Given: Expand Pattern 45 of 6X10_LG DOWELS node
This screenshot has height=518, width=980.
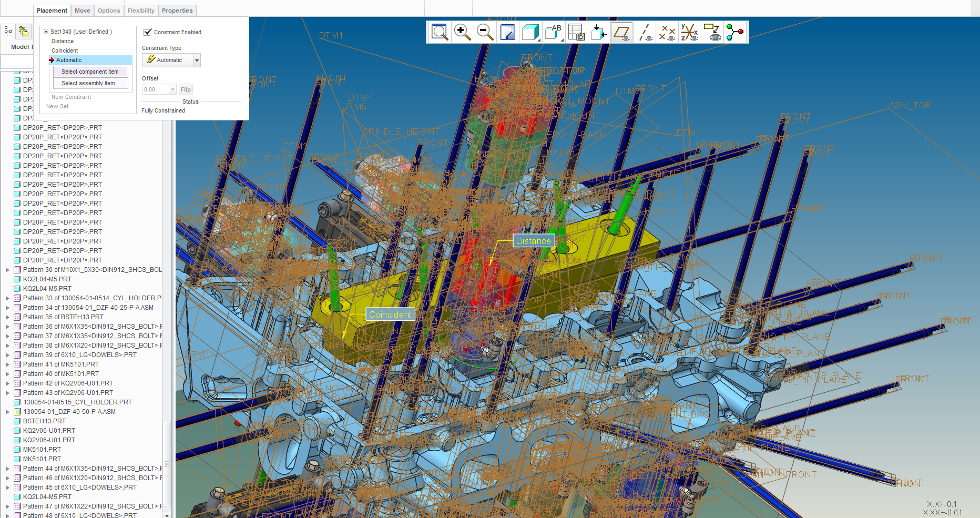Looking at the screenshot, I should (7, 487).
